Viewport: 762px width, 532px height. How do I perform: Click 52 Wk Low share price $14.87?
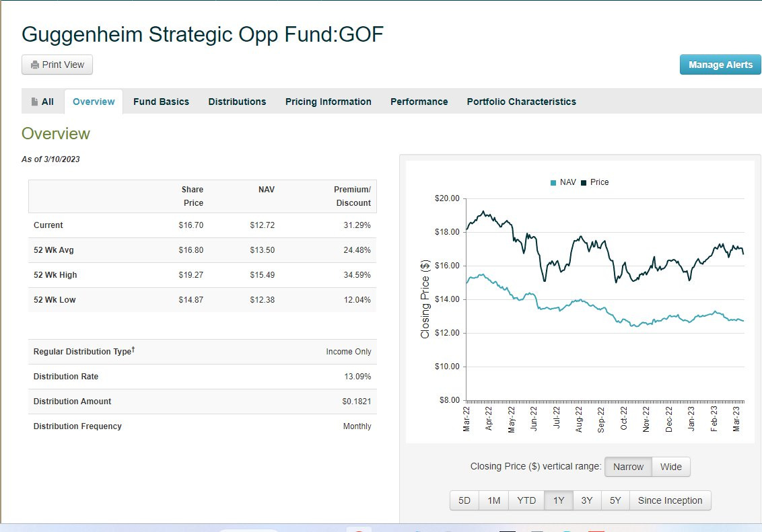[191, 299]
